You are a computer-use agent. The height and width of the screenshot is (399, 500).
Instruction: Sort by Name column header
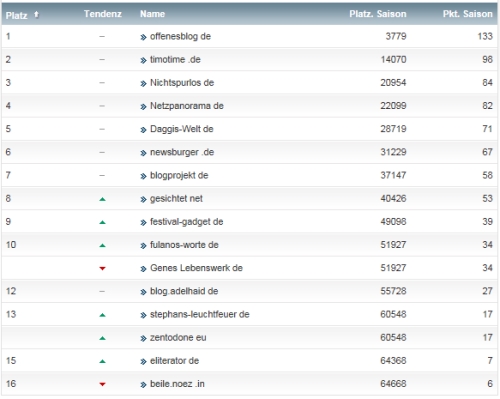pyautogui.click(x=152, y=14)
